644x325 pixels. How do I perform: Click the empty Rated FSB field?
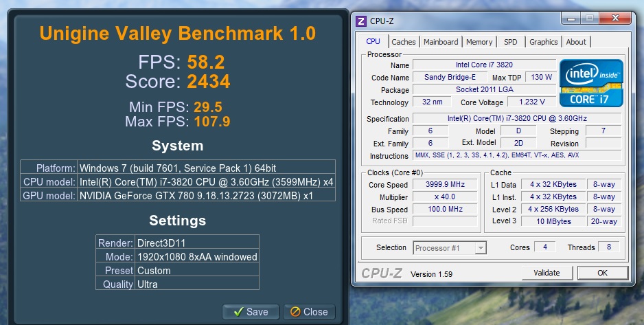[445, 221]
